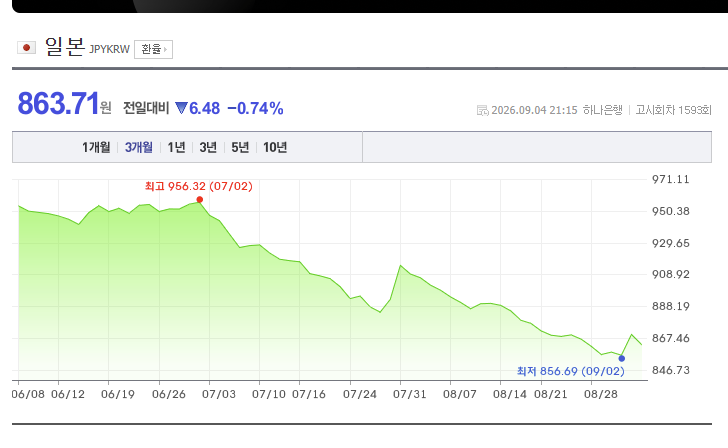Select the 3개월 period tab
Screen dimensions: 728x448
pos(139,147)
